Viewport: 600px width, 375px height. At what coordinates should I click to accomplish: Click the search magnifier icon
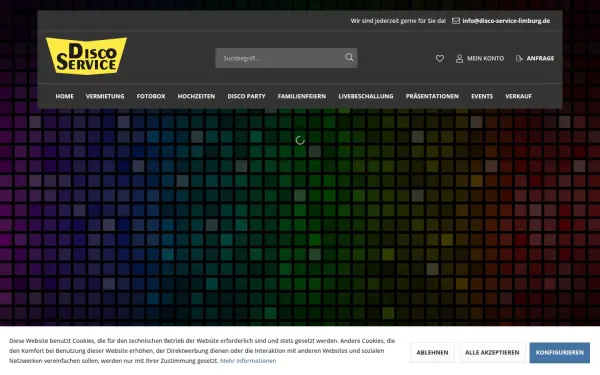[349, 57]
